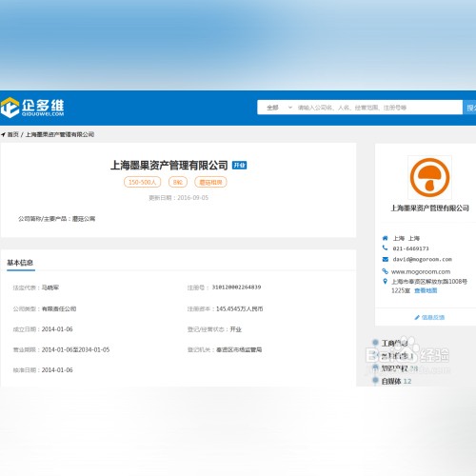Click the map pin icon beside the address
Viewport: 476px width, 476px height.
385,281
